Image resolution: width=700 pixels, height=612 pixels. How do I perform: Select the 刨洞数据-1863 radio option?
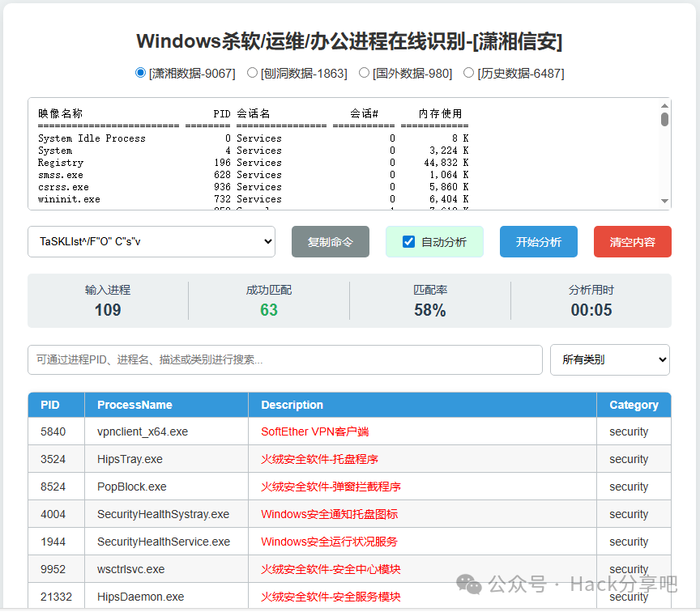(x=252, y=73)
